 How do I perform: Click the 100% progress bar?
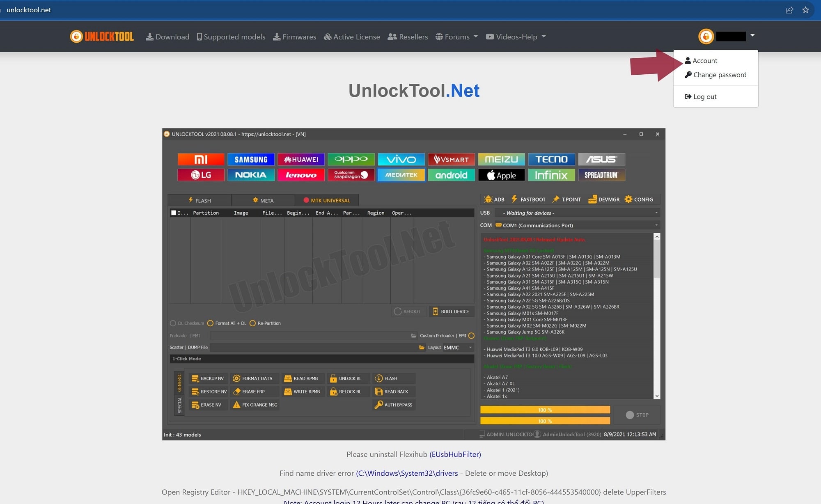[545, 410]
